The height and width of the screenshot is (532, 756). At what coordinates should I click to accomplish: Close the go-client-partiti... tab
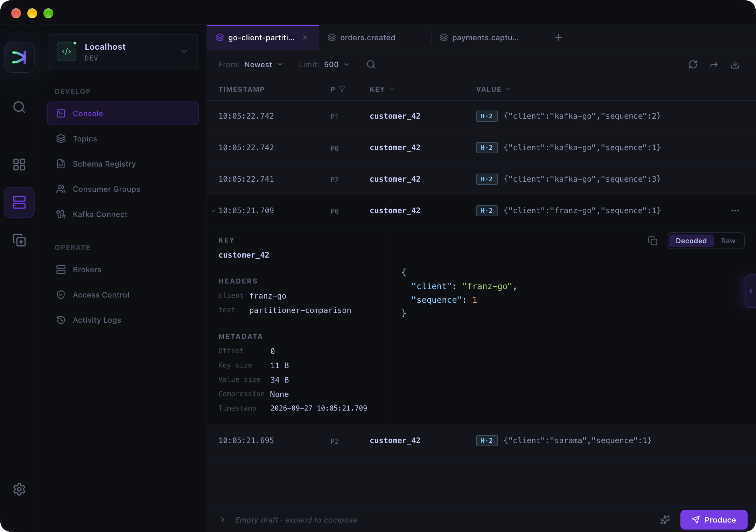305,37
